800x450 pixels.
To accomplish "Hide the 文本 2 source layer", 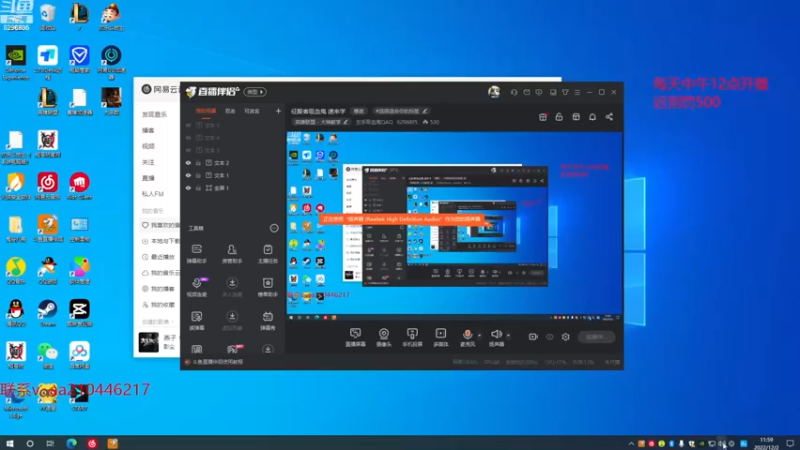I will click(188, 163).
